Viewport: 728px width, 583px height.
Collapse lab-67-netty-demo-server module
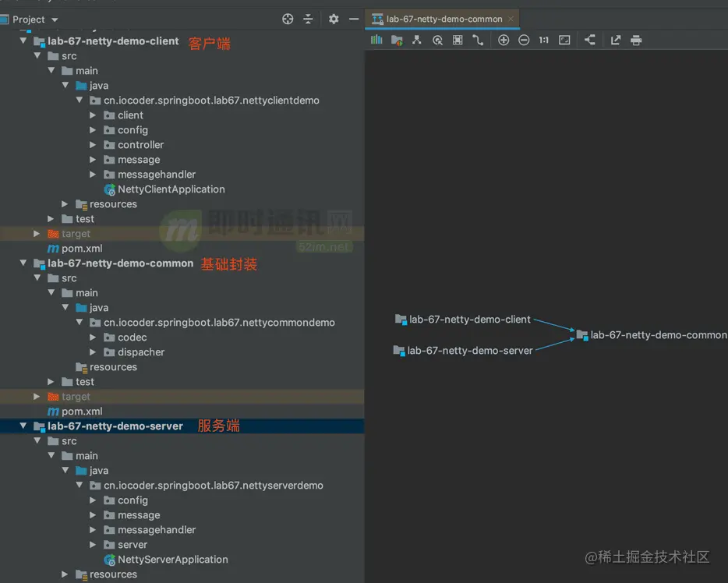[23, 426]
